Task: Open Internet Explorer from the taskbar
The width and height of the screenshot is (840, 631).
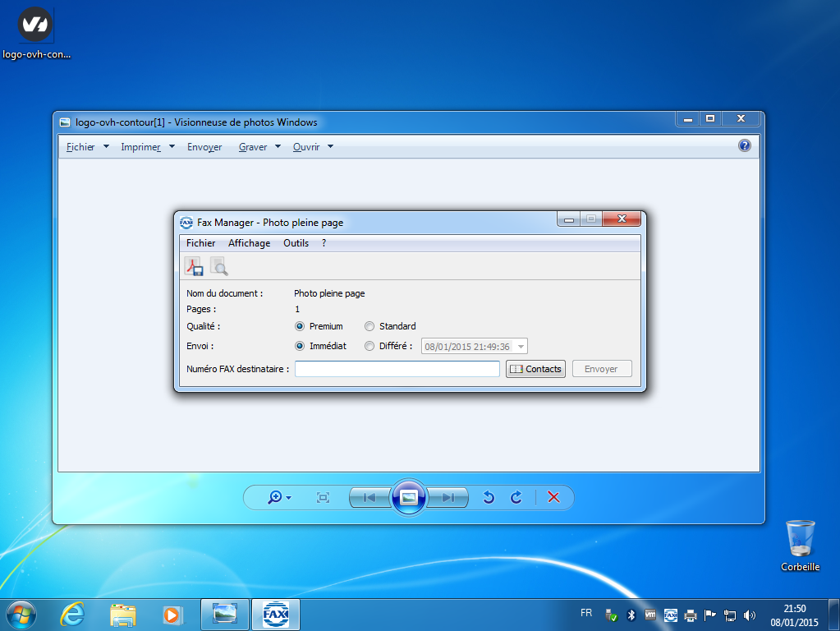Action: (x=73, y=614)
